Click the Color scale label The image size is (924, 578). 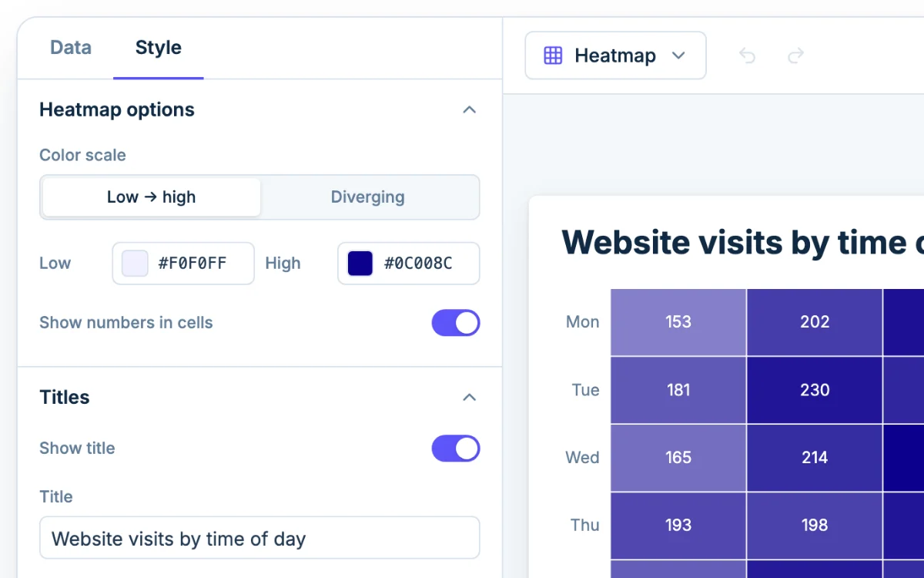point(82,156)
